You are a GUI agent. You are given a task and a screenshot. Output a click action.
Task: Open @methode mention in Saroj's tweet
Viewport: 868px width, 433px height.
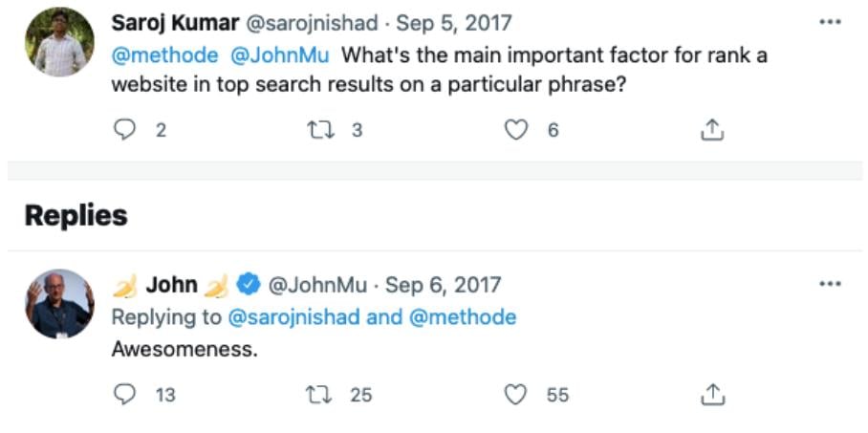tap(165, 55)
